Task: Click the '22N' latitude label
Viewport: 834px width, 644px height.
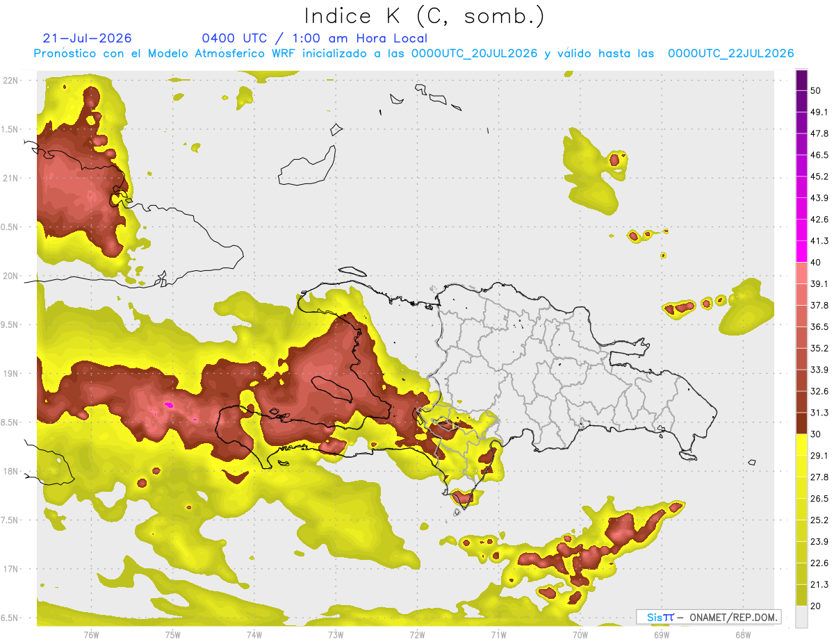Action: point(10,80)
